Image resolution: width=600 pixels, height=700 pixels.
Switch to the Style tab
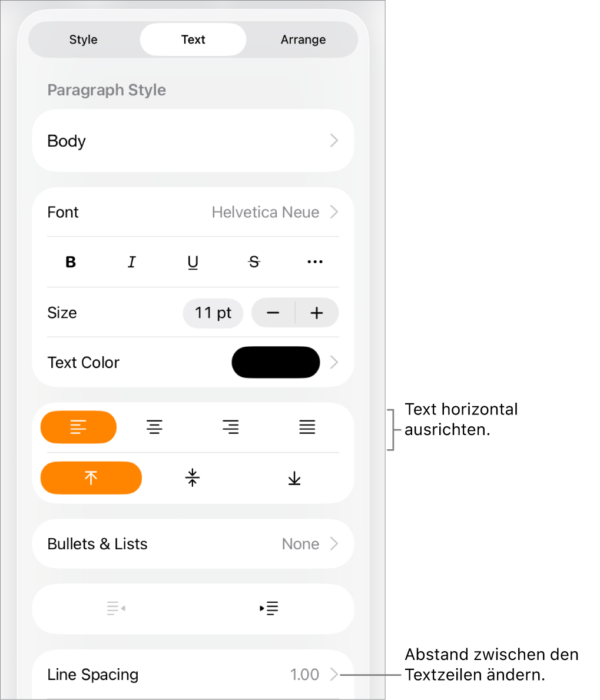pyautogui.click(x=83, y=39)
